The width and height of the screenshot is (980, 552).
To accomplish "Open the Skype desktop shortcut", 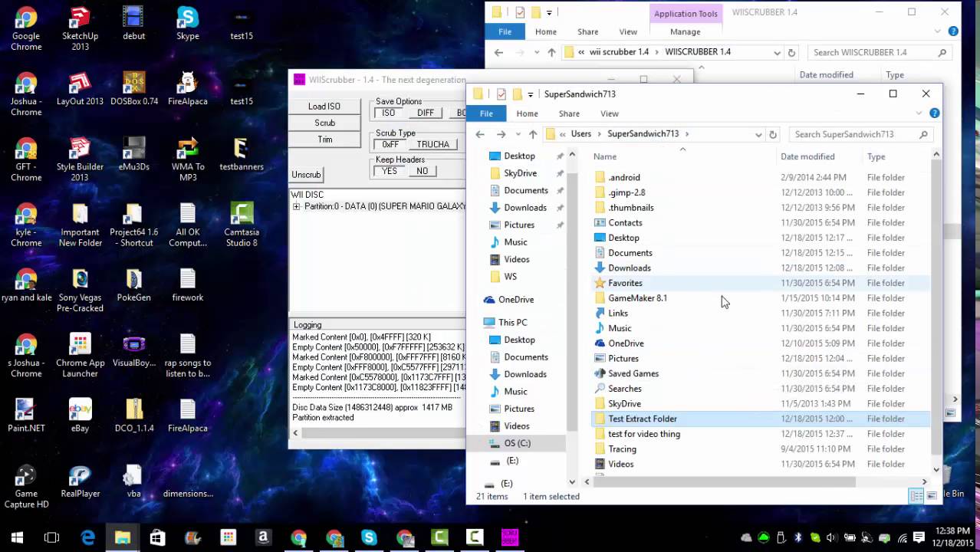I will (x=188, y=23).
